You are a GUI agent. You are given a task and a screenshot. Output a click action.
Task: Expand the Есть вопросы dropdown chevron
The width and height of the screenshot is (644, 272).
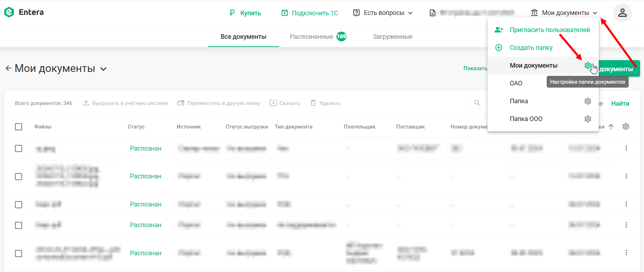tap(410, 13)
